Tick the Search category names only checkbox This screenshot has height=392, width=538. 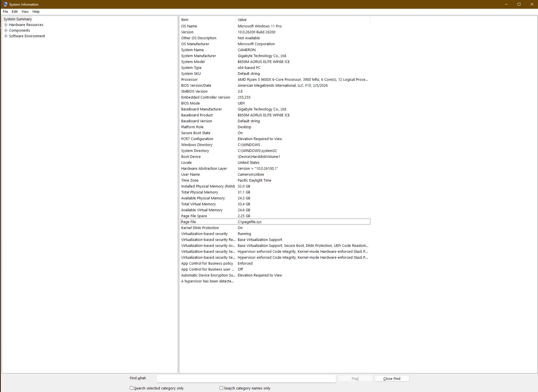click(x=221, y=388)
